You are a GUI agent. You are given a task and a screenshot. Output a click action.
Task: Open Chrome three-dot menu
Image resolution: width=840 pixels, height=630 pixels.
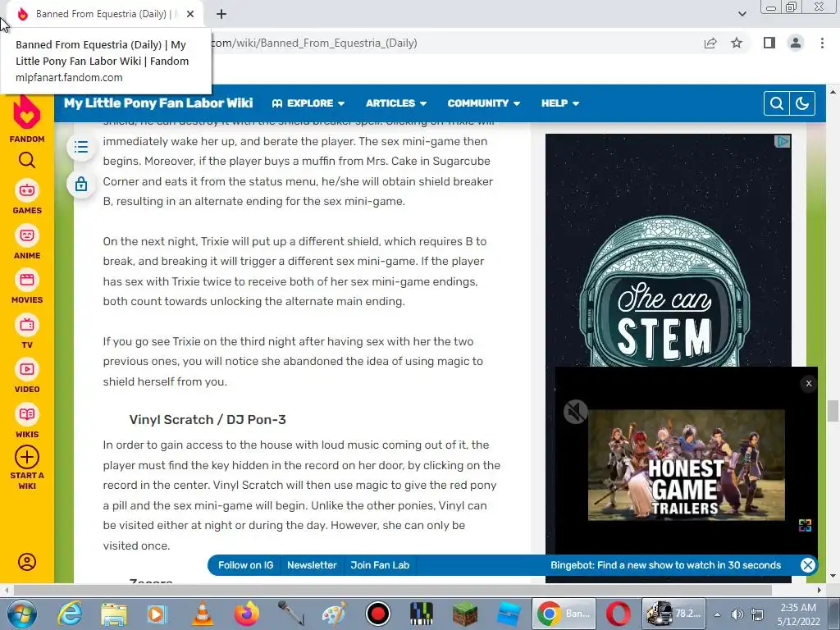[x=822, y=43]
